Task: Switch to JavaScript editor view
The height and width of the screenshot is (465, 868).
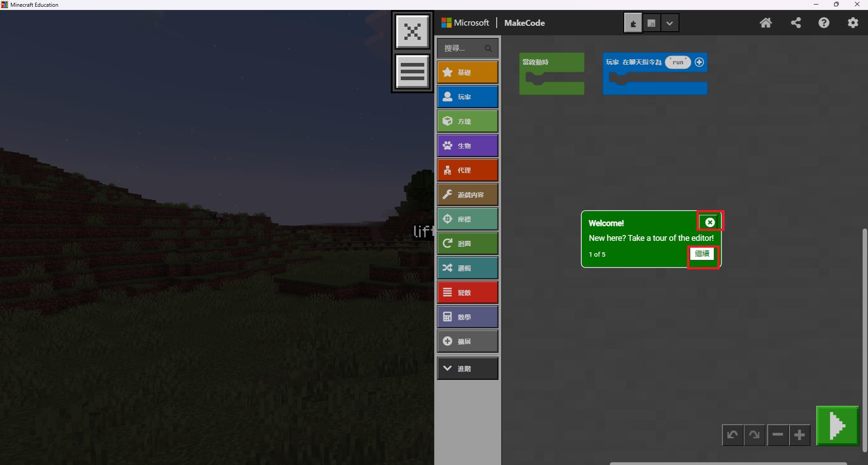Action: (651, 24)
